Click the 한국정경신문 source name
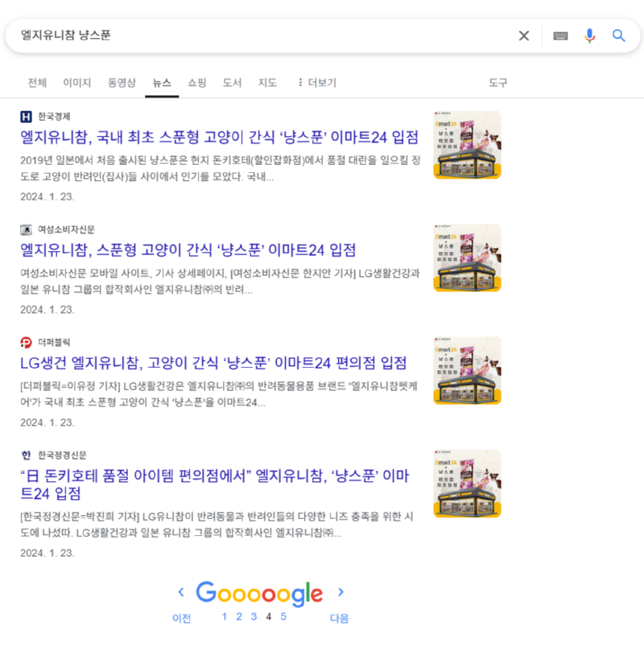The image size is (644, 647). [62, 455]
